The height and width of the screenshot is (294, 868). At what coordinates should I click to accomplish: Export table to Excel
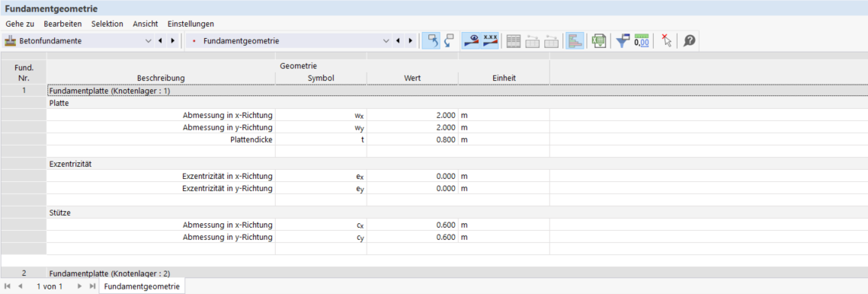click(598, 42)
